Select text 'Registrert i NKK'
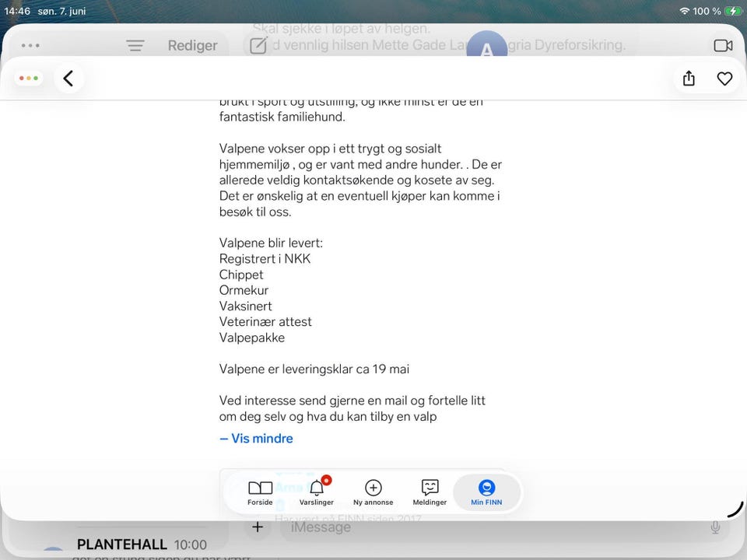 coord(265,258)
